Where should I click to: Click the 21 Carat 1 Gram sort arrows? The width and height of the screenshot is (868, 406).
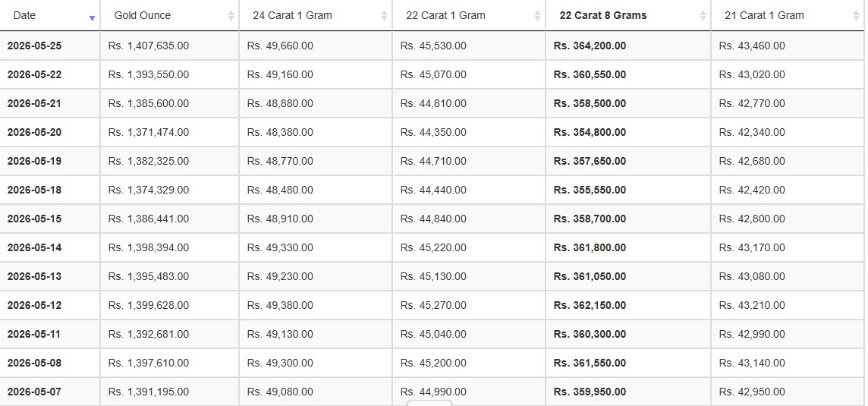pos(857,15)
